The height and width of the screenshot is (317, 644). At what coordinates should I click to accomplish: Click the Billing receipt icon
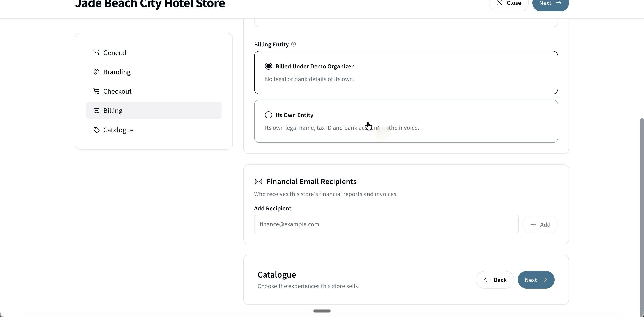(x=96, y=110)
